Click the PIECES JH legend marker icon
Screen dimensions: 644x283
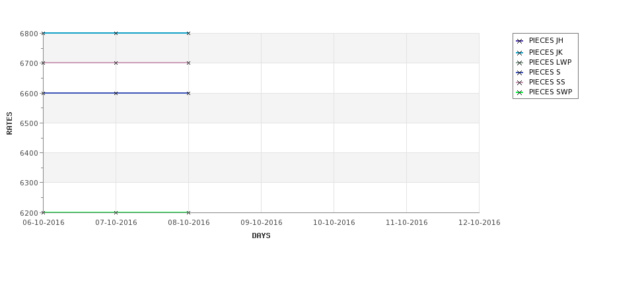tap(520, 41)
